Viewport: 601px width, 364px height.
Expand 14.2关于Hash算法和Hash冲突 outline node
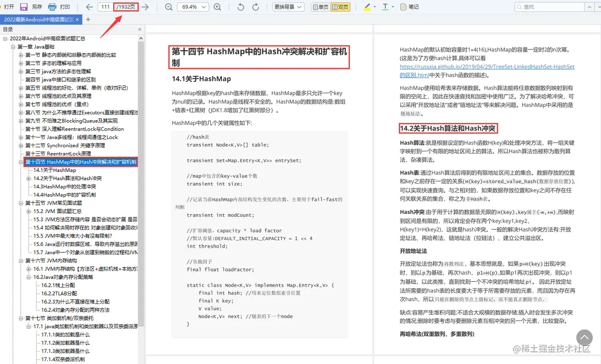tap(29, 178)
